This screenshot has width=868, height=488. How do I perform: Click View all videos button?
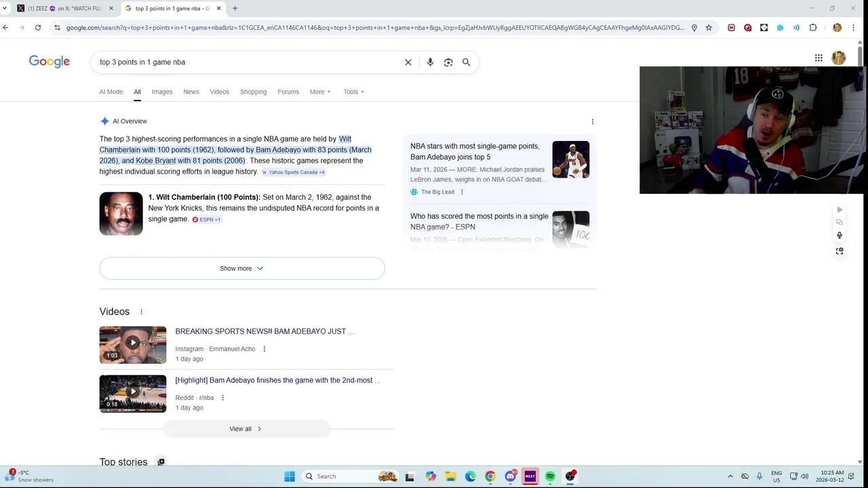click(246, 428)
